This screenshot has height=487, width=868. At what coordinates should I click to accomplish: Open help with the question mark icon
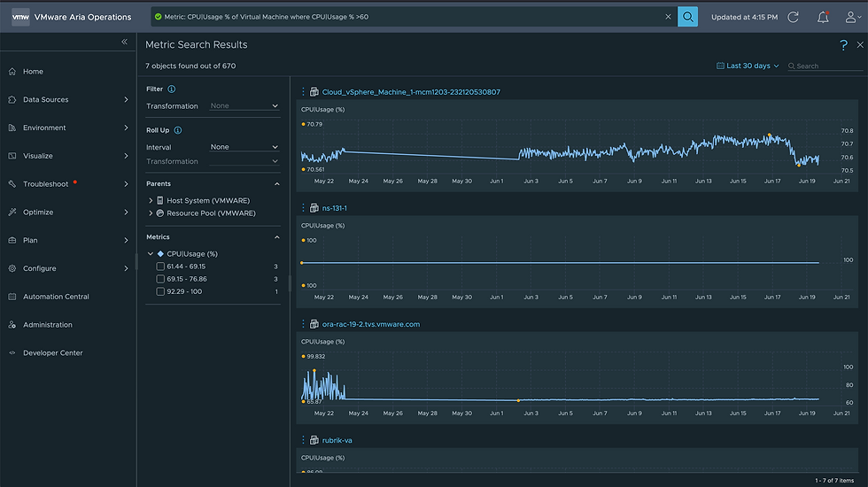(844, 45)
